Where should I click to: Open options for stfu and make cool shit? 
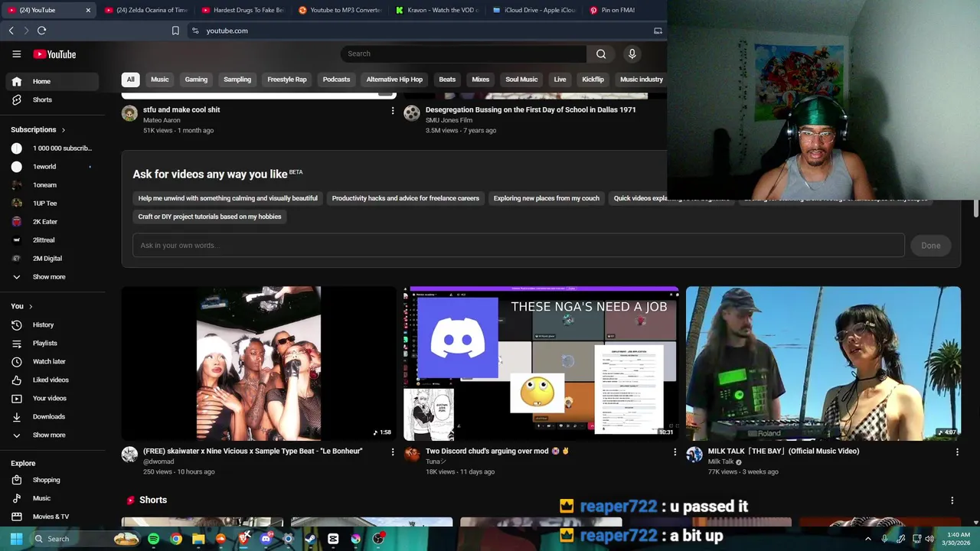pos(393,111)
